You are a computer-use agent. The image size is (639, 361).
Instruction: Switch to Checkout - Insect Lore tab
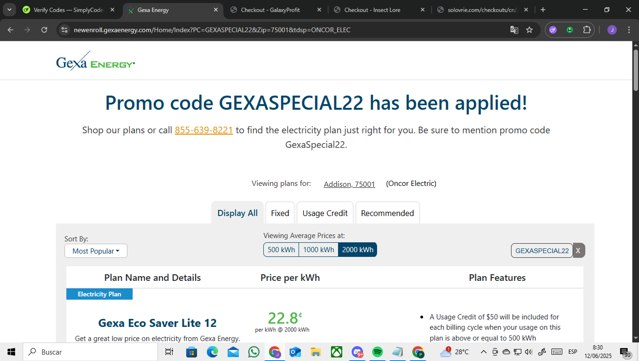click(372, 10)
